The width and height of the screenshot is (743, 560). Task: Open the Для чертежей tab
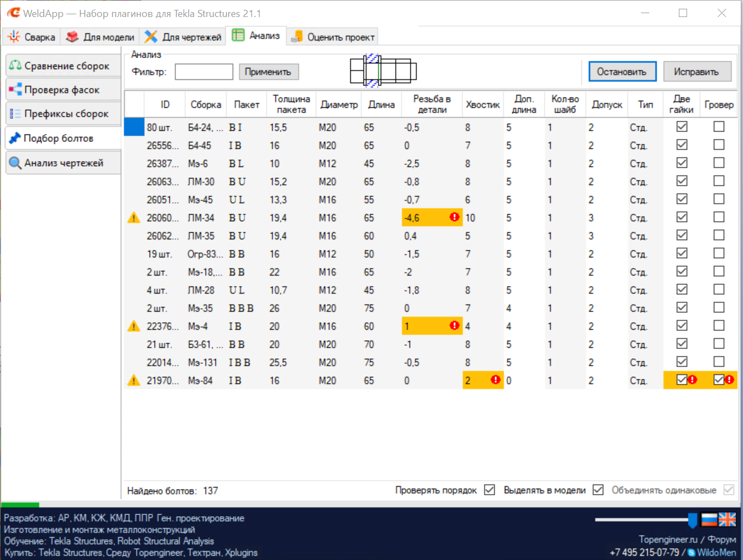click(183, 37)
